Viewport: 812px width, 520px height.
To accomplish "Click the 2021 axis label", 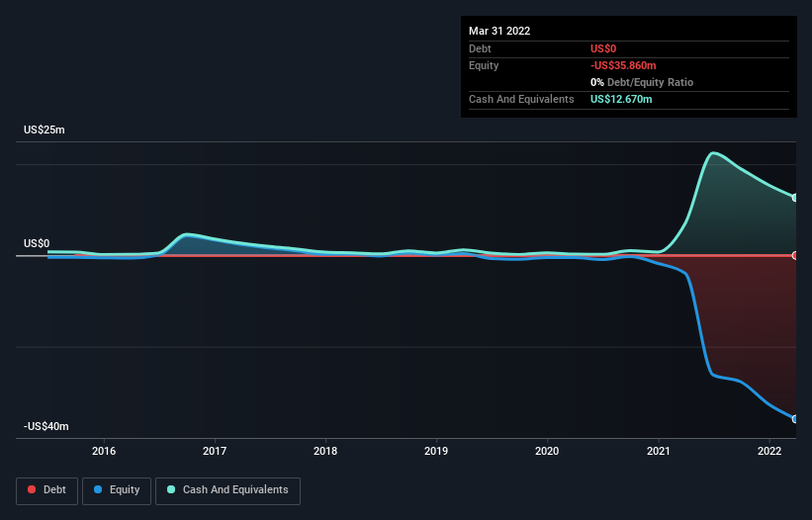I will point(658,451).
